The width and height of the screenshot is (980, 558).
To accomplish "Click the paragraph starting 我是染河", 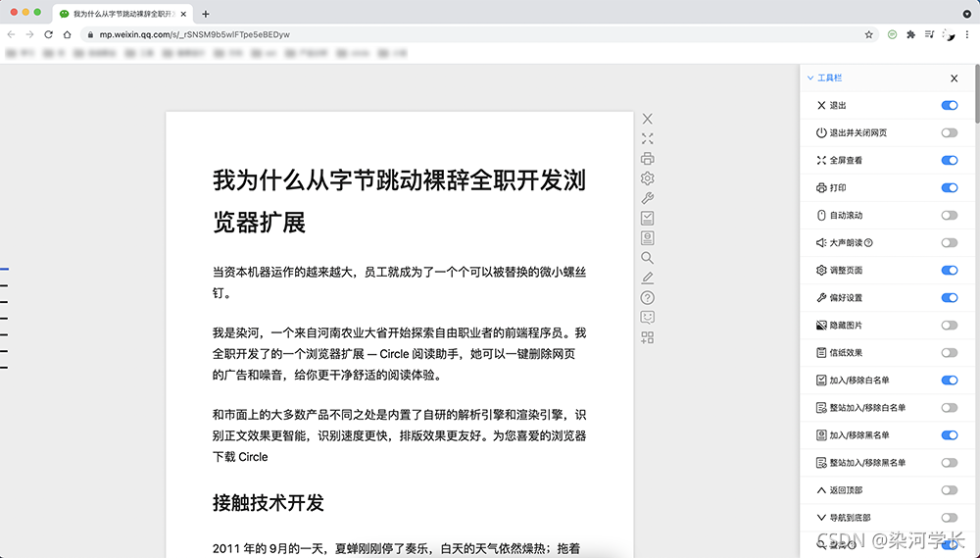I will [400, 354].
